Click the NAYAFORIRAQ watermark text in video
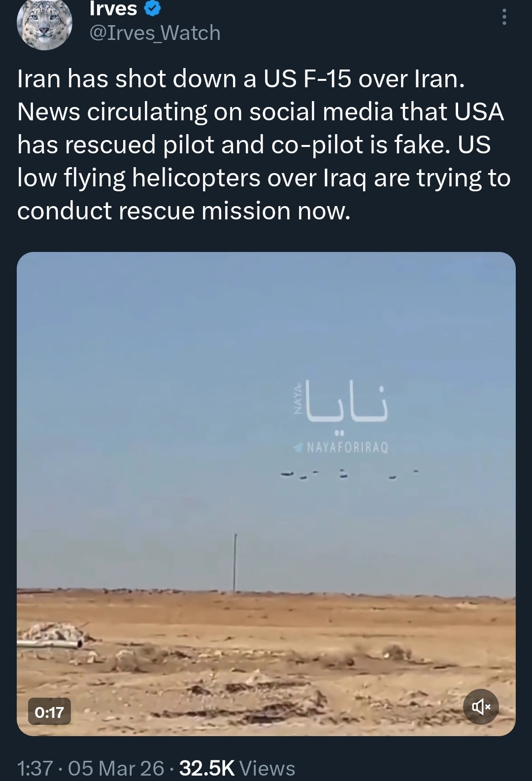This screenshot has width=532, height=781. point(348,448)
